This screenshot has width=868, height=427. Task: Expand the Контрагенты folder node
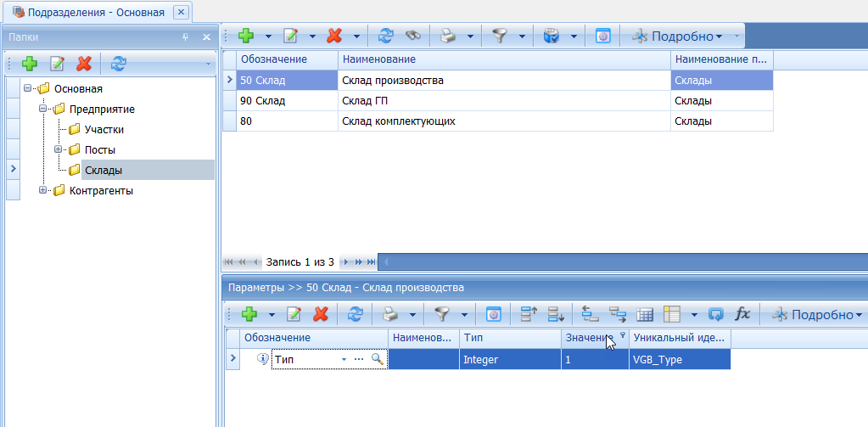pyautogui.click(x=43, y=191)
